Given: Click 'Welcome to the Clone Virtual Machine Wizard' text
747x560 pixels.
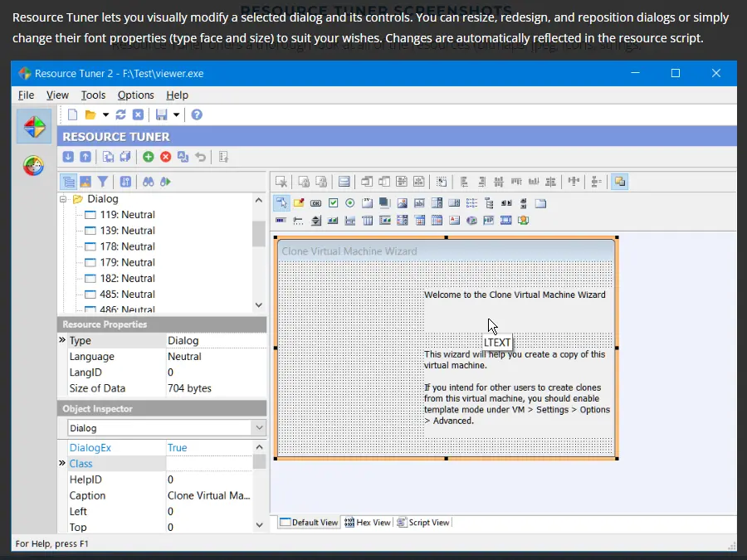Looking at the screenshot, I should [515, 295].
